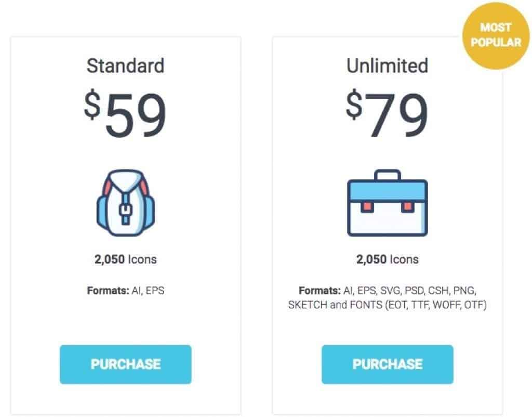Select the Standard plan heading
The width and height of the screenshot is (532, 417).
click(x=126, y=66)
